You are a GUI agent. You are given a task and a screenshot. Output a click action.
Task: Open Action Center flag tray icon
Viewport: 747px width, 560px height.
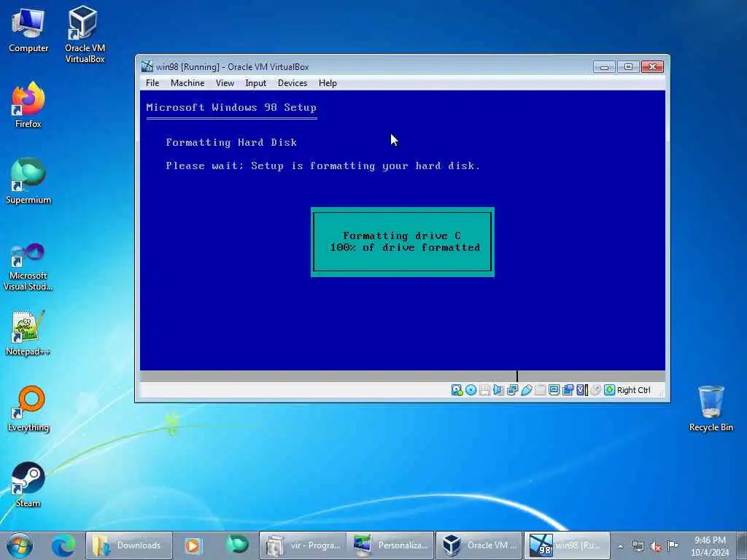673,545
